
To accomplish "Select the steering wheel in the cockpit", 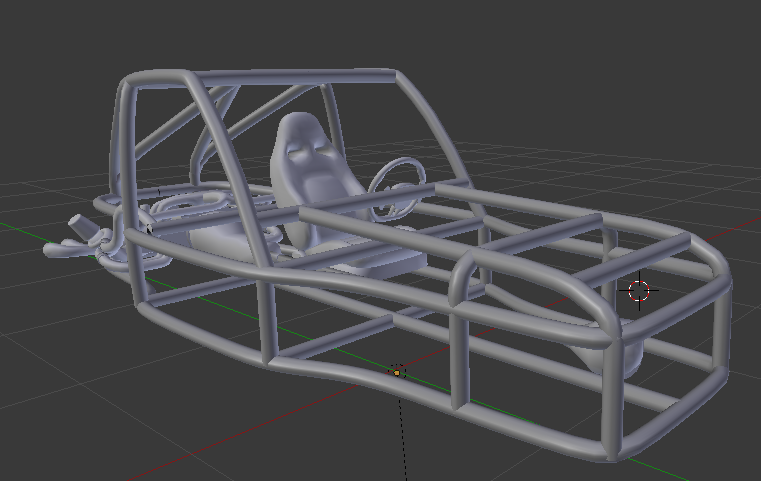I will pyautogui.click(x=397, y=189).
